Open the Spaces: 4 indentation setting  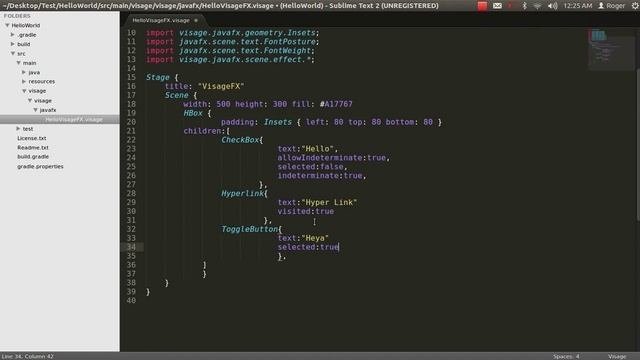coord(566,356)
